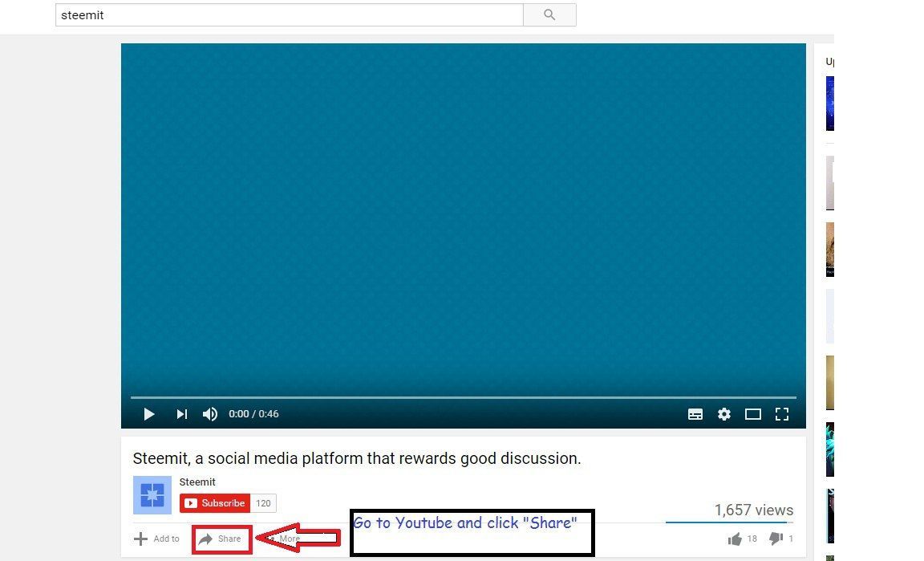
Task: Switch to theater mode
Action: pos(753,414)
